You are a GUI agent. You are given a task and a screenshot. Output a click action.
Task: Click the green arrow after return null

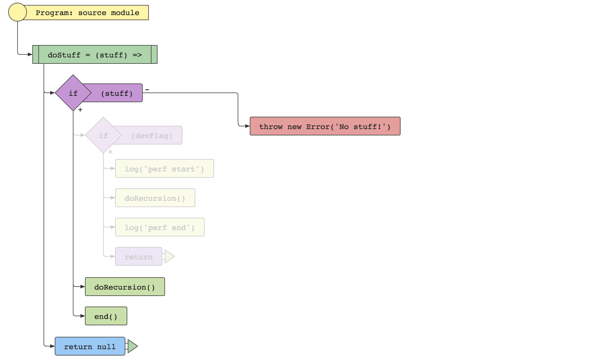point(132,346)
